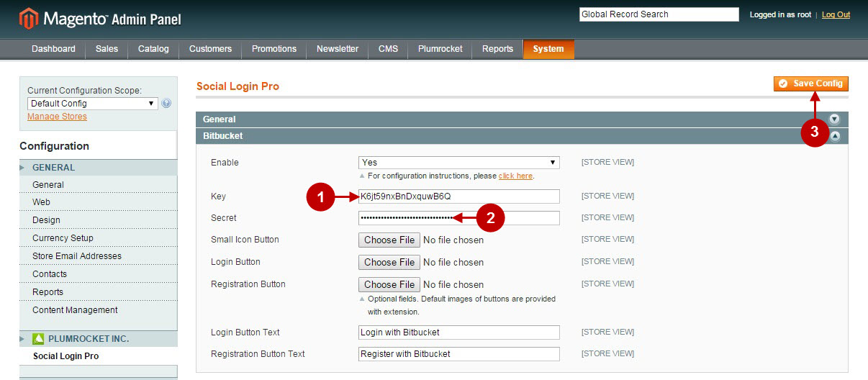Collapse the Bitbucket section arrow icon

pos(835,136)
